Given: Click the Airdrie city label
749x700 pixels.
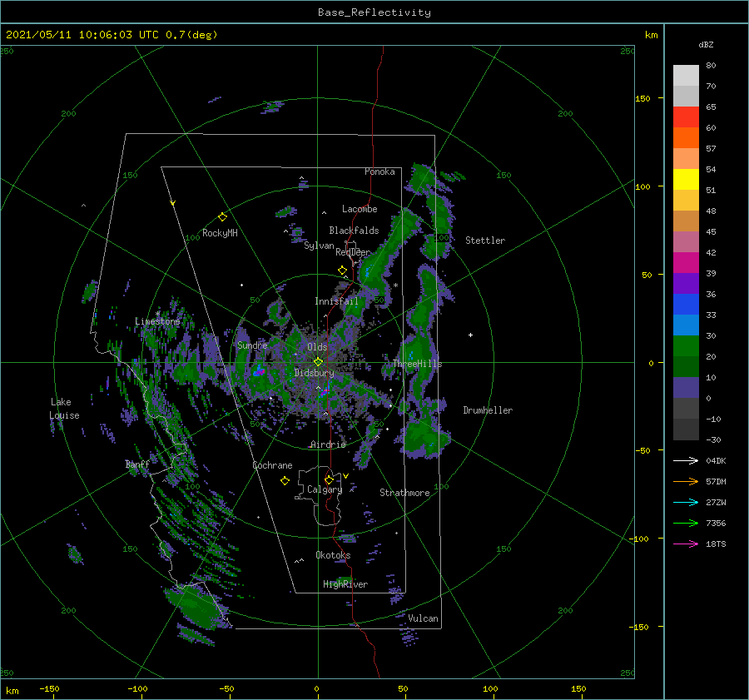Looking at the screenshot, I should (328, 444).
